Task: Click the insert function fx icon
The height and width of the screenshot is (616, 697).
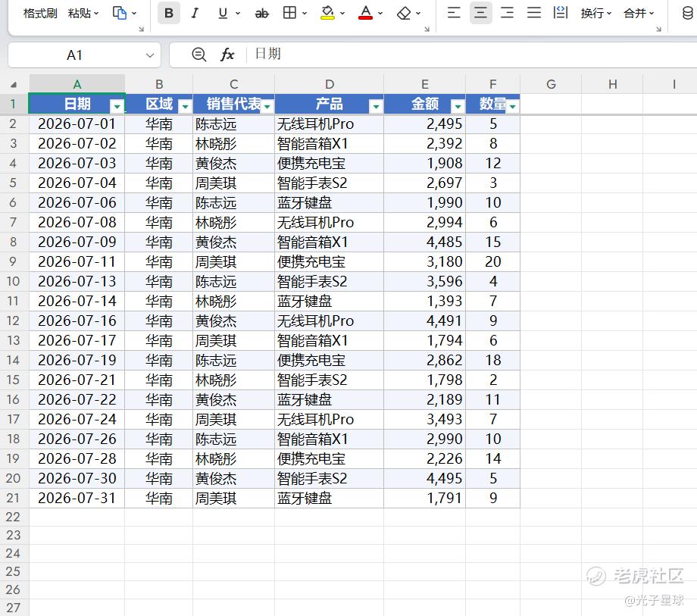Action: pos(227,55)
